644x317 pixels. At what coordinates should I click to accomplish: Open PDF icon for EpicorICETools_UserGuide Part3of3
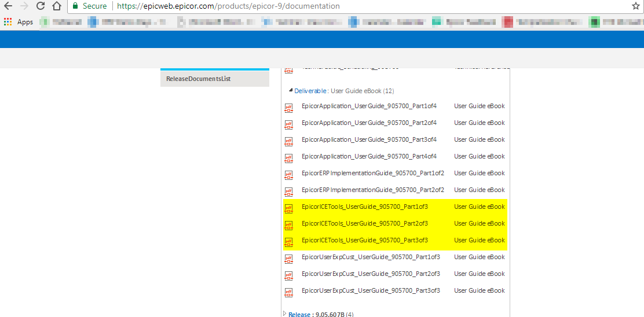click(x=289, y=242)
